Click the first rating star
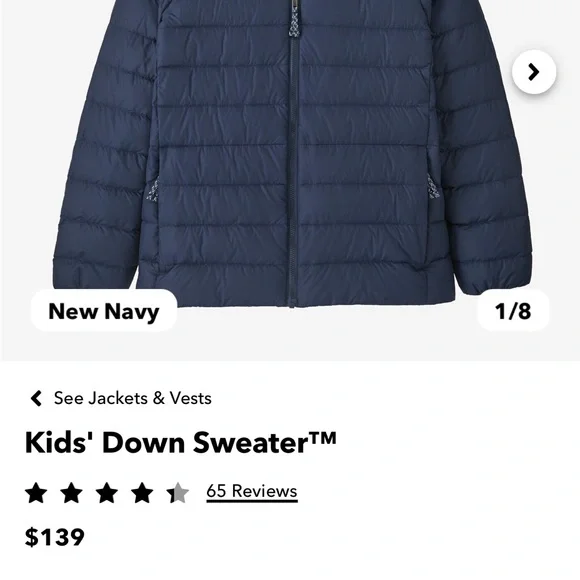This screenshot has width=580, height=580. (x=36, y=493)
